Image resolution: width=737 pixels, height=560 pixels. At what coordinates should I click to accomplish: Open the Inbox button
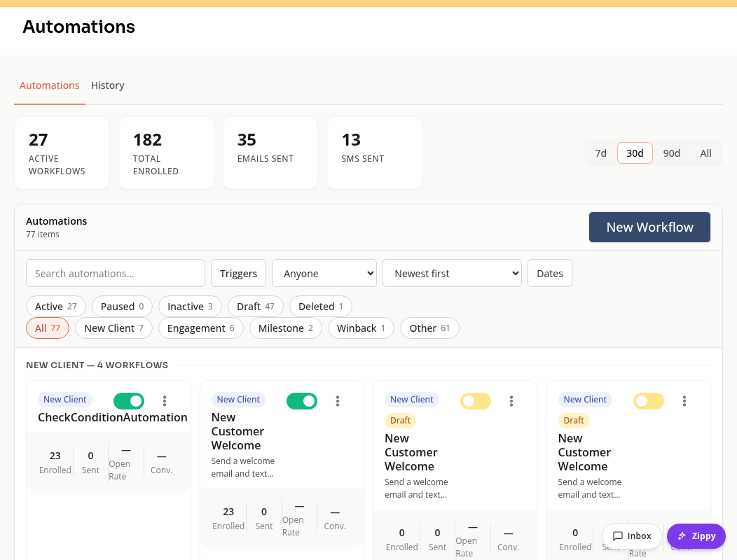(x=632, y=536)
